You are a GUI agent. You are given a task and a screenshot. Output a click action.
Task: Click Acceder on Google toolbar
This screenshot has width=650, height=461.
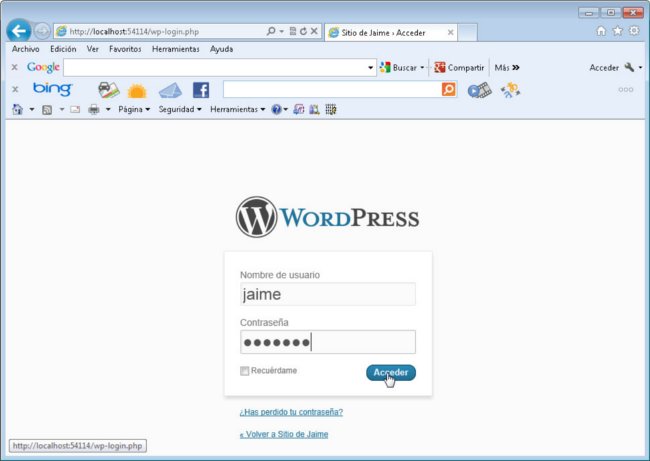pos(604,68)
